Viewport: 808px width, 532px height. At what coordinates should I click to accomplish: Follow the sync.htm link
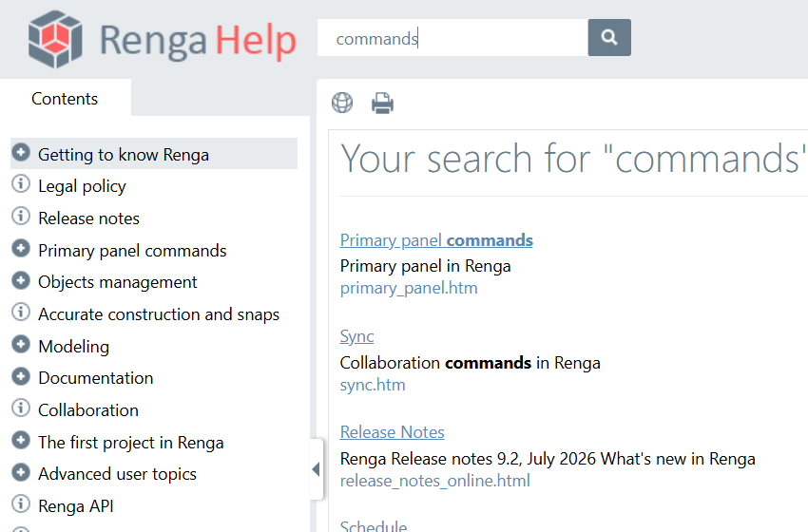tap(373, 385)
